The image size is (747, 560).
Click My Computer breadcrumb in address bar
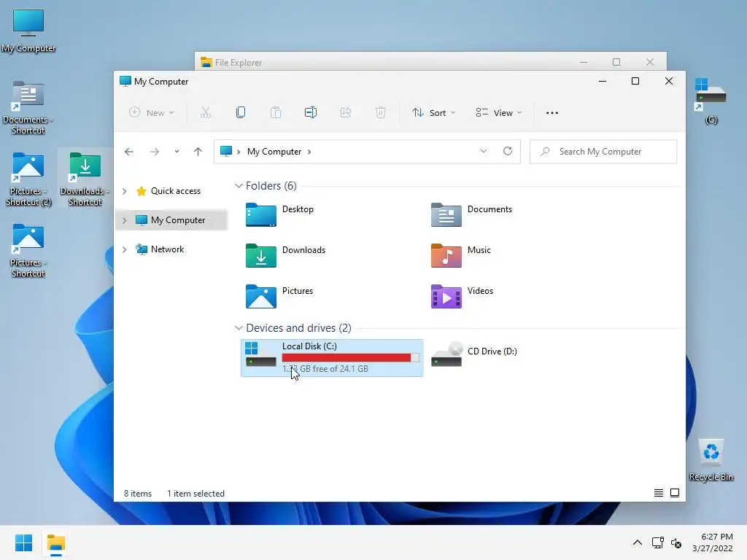coord(274,152)
